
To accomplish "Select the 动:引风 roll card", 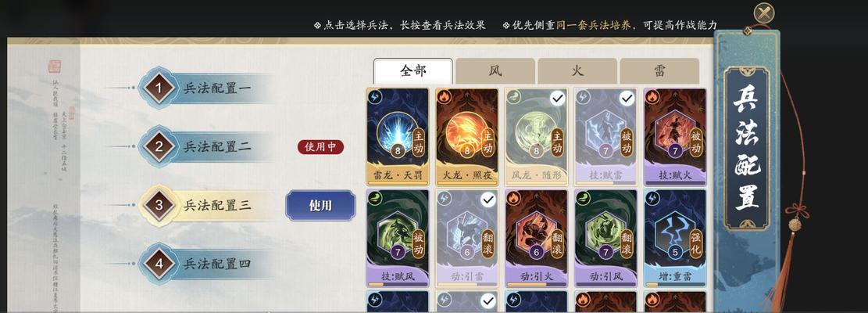I will coord(605,238).
